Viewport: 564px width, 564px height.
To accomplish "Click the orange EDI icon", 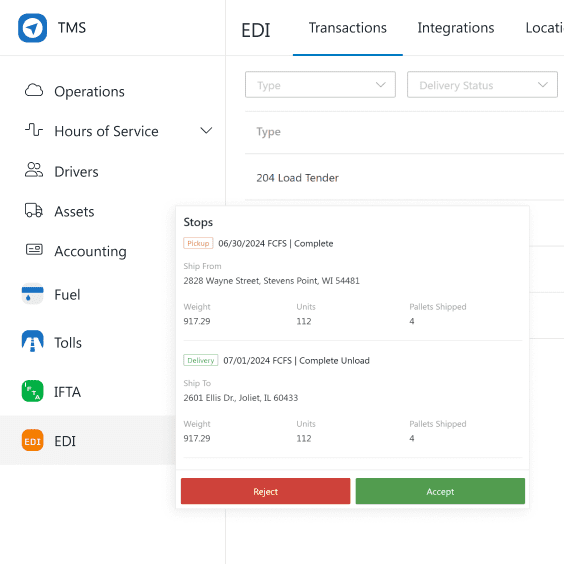I will 32,440.
